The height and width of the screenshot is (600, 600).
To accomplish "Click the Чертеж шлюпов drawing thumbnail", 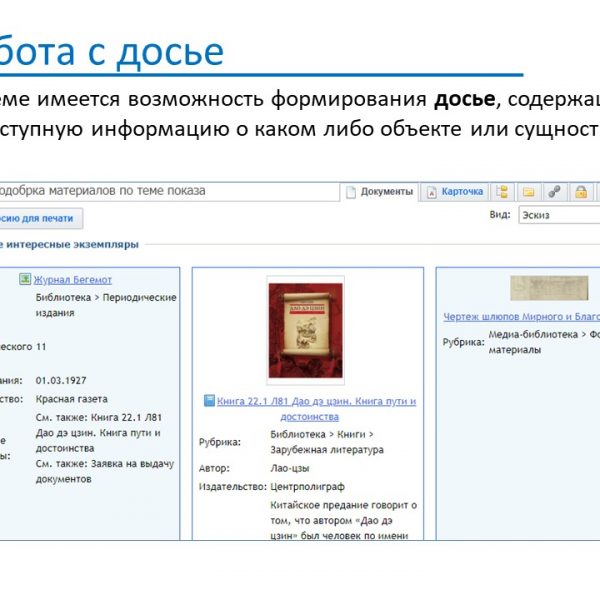I will (x=548, y=288).
